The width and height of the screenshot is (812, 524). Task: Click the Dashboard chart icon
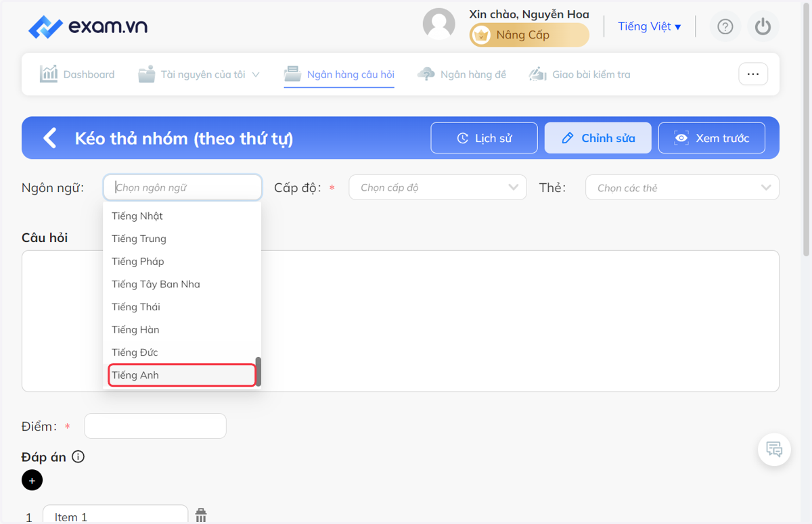(x=49, y=74)
